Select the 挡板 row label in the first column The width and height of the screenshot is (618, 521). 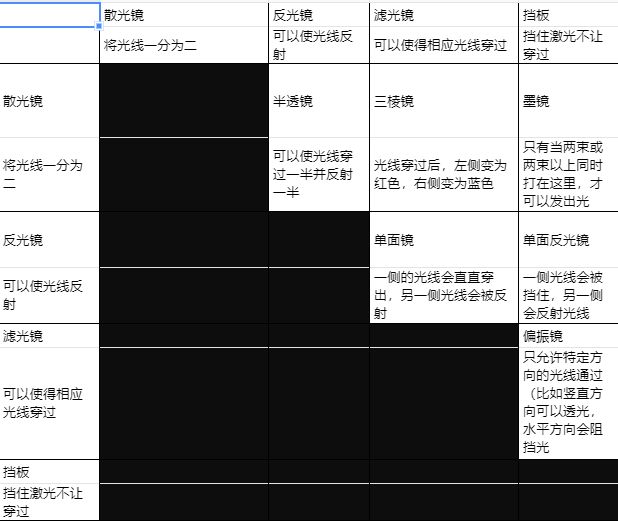(49, 471)
